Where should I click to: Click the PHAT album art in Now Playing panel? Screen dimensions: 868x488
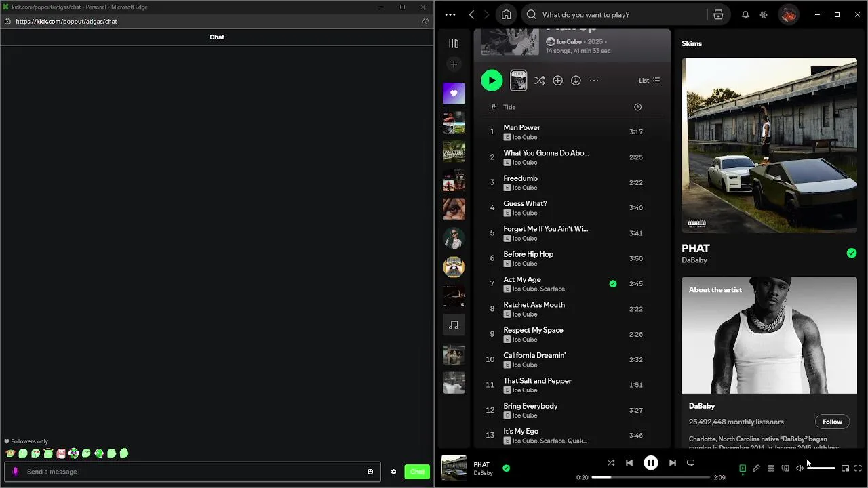pos(769,145)
